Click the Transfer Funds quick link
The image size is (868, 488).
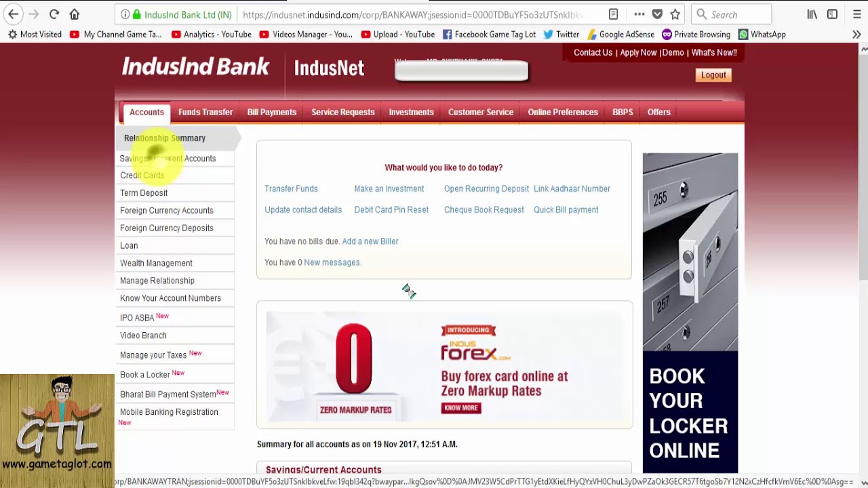coord(291,189)
